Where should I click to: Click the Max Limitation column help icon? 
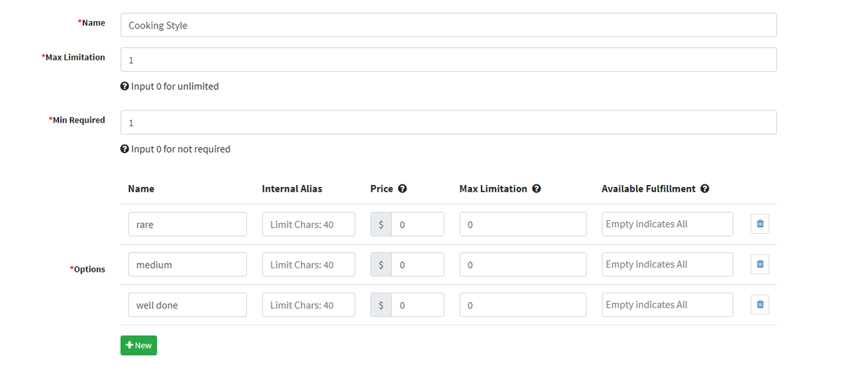(x=536, y=189)
